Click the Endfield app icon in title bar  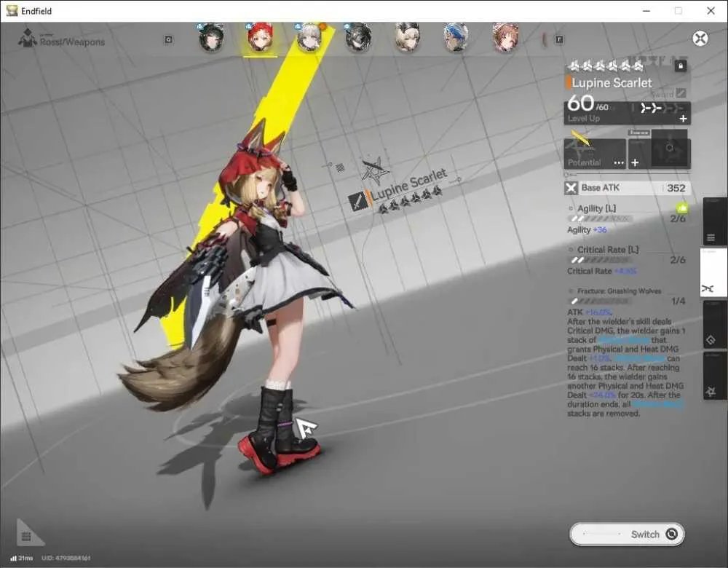[12, 11]
